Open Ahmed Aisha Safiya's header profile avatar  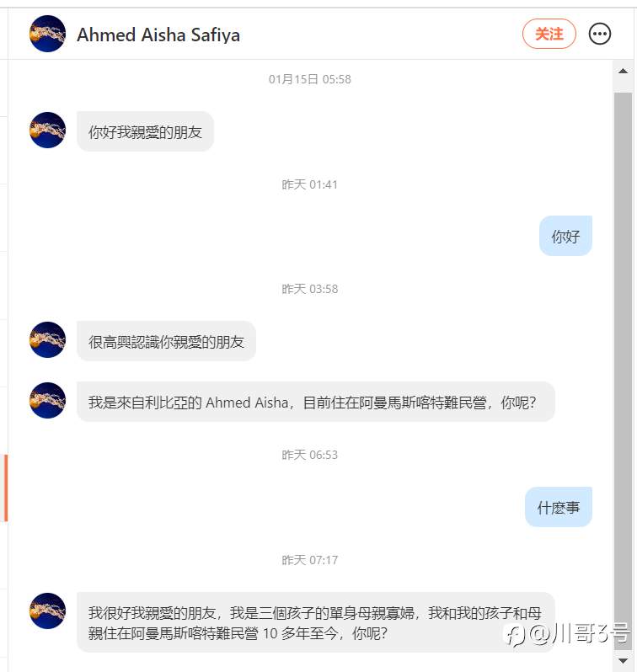click(x=48, y=34)
